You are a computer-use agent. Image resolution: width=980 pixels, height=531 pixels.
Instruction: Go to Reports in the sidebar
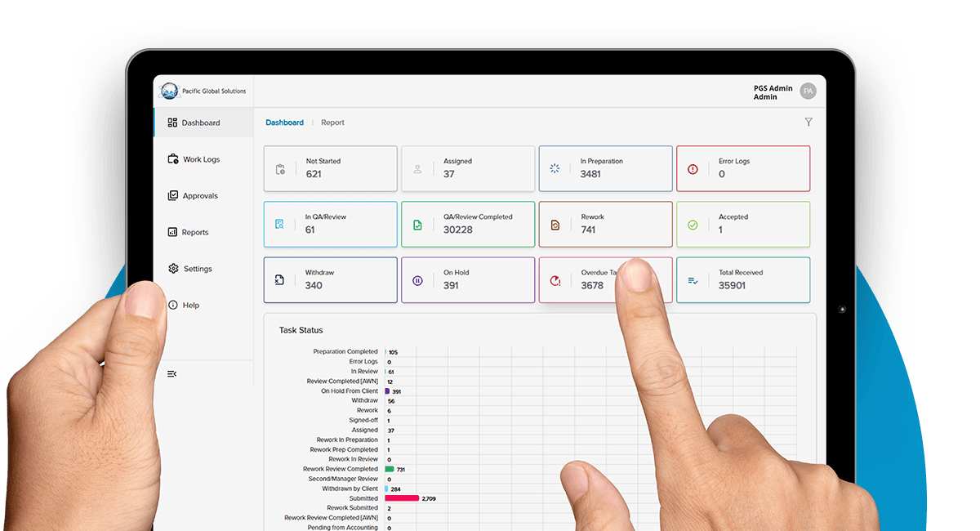coord(195,232)
